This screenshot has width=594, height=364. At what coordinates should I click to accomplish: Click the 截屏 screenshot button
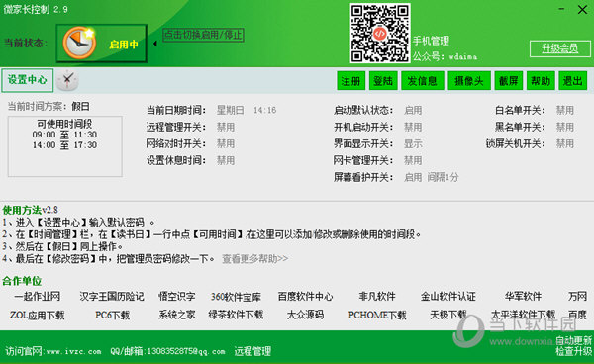point(509,80)
